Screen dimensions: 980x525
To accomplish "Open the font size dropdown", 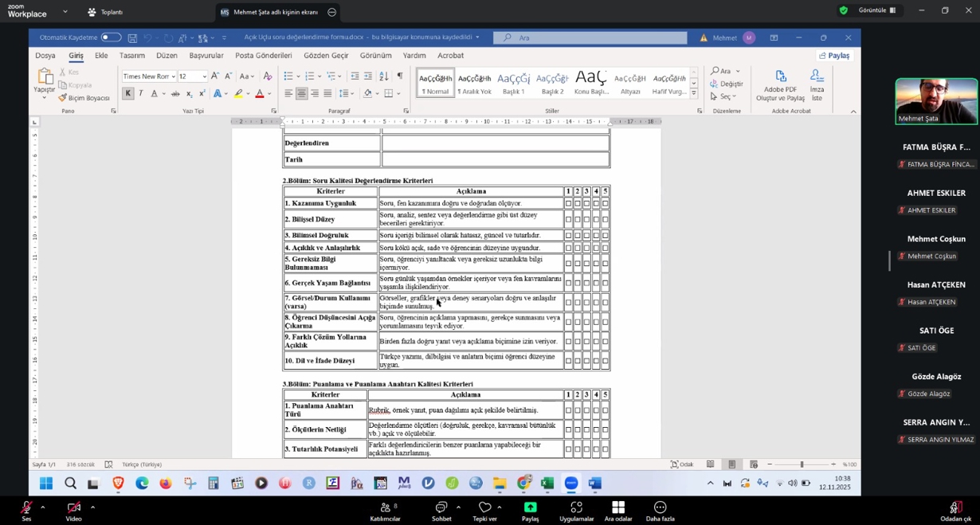I will 205,76.
